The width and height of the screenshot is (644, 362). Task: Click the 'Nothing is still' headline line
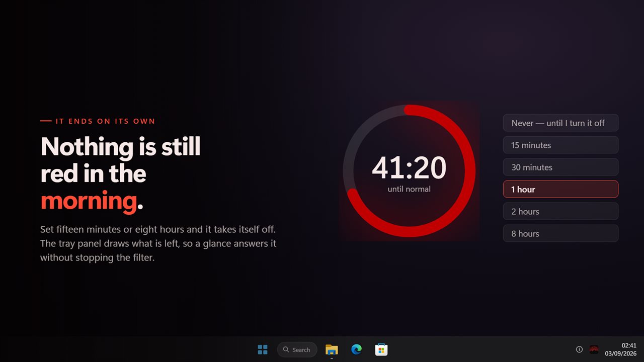pyautogui.click(x=121, y=147)
